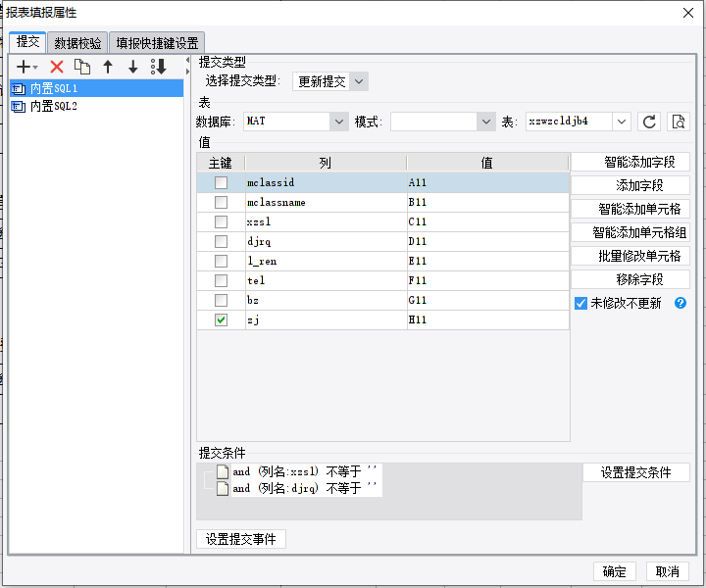Move selected item down with arrow
The image size is (706, 588).
point(132,67)
